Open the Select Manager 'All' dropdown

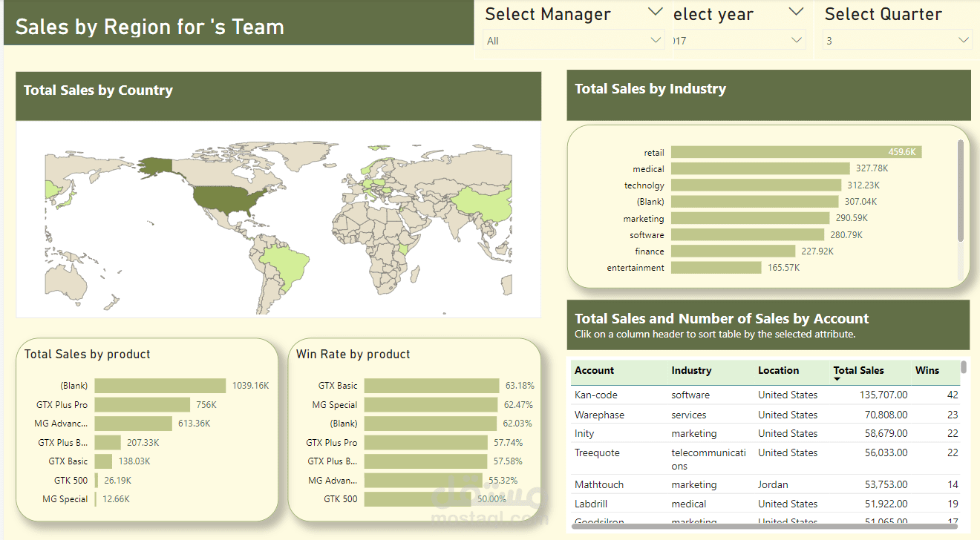click(574, 40)
